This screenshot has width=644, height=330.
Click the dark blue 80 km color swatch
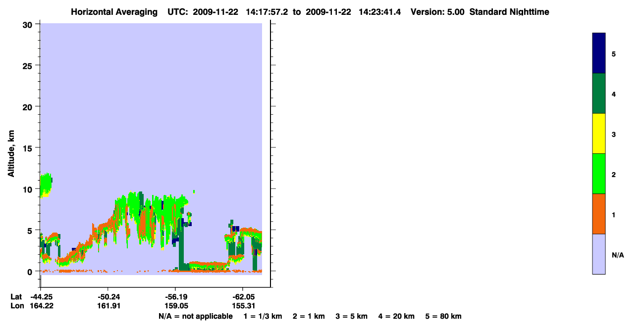click(599, 53)
